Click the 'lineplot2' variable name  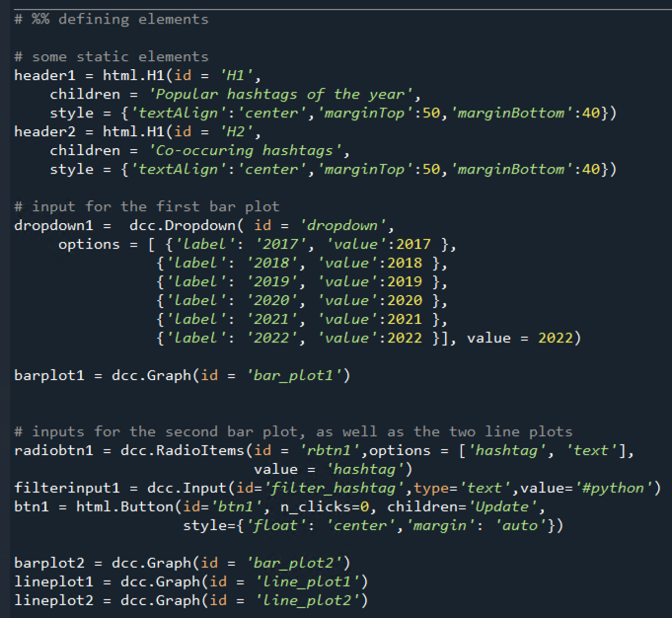[53, 600]
